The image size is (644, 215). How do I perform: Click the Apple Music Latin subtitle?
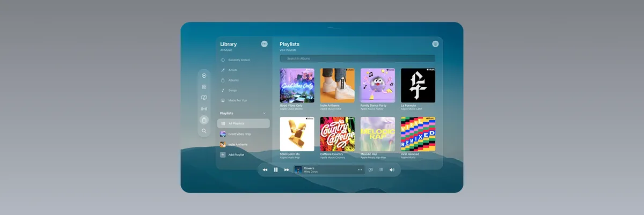[x=412, y=109]
